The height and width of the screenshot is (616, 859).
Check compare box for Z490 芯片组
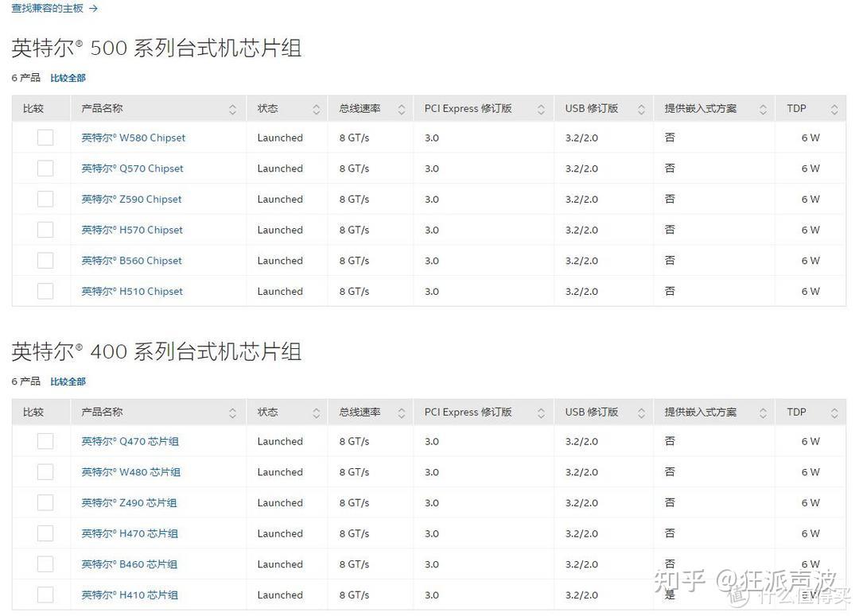(x=45, y=502)
